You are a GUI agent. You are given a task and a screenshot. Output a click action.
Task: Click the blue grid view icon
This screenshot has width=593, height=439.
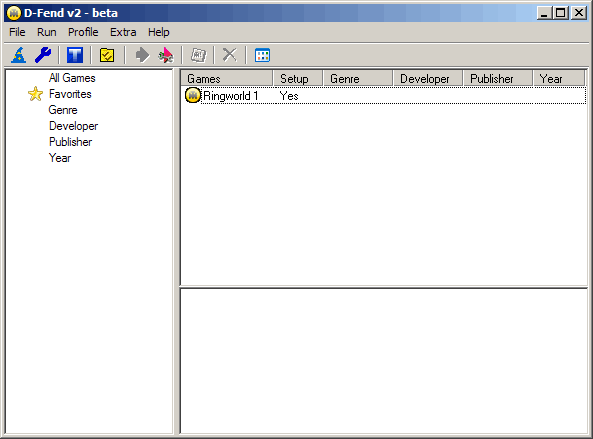tap(262, 55)
